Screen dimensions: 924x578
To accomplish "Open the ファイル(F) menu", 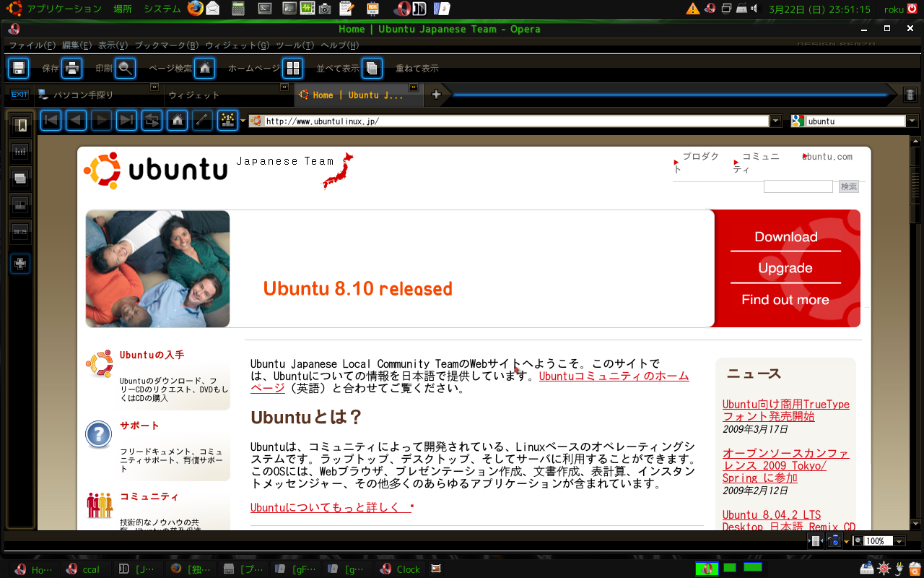I will pyautogui.click(x=32, y=45).
